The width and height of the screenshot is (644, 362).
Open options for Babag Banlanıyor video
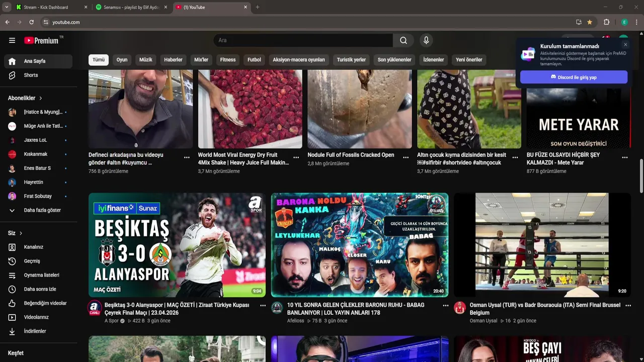pos(445,305)
